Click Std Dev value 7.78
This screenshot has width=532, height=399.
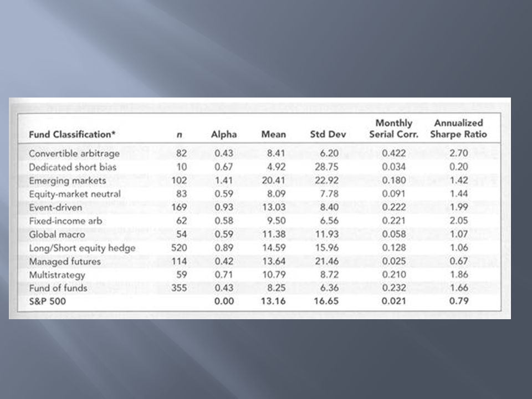329,194
